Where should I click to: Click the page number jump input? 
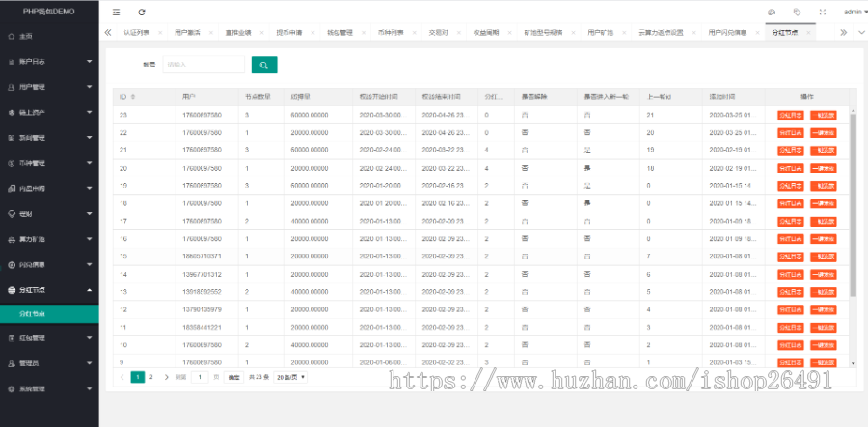200,377
